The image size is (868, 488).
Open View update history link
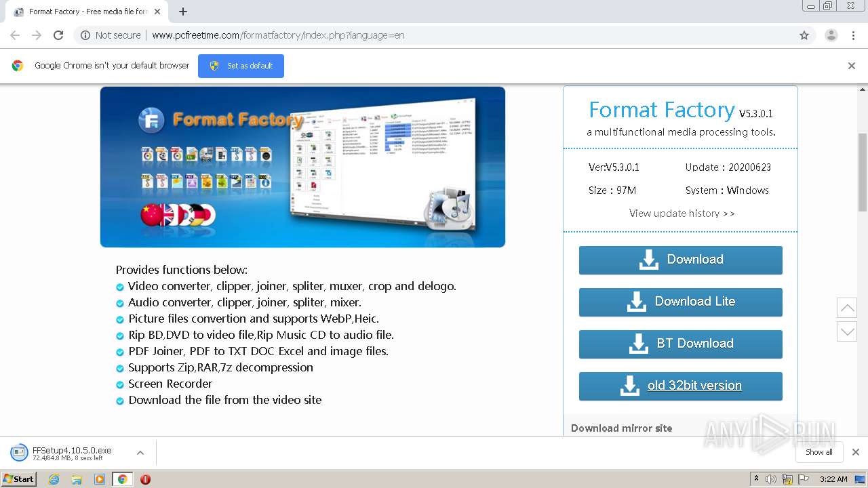click(x=682, y=213)
